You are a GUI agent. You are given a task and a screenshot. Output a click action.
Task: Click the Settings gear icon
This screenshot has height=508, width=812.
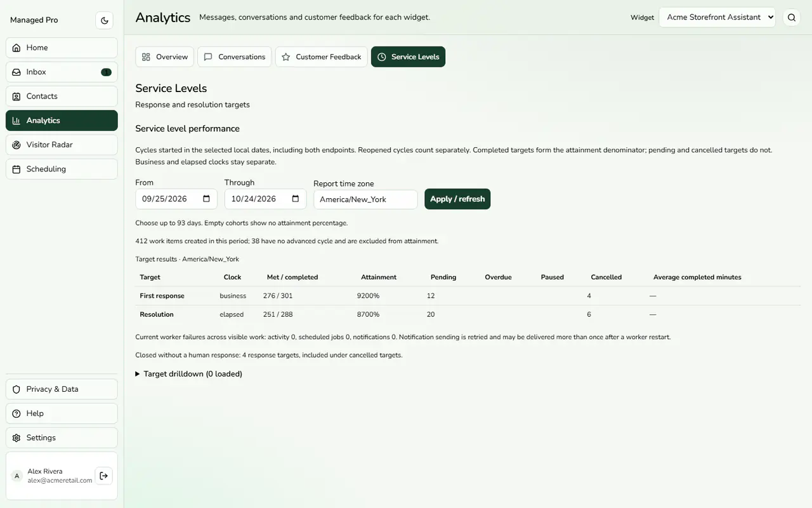[x=16, y=438]
